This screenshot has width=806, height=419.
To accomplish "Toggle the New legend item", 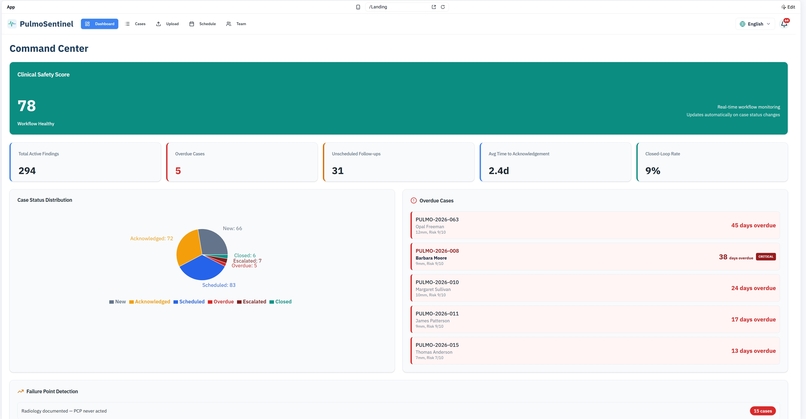I will (x=117, y=302).
